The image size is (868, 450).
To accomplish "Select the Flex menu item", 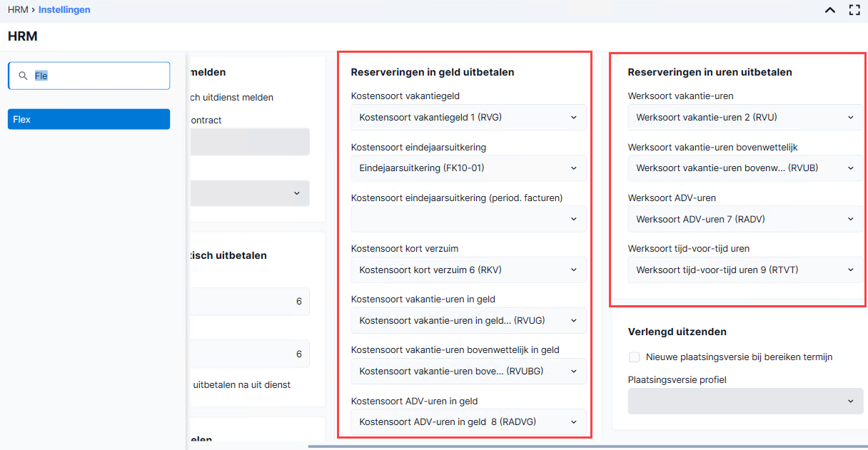I will [89, 119].
